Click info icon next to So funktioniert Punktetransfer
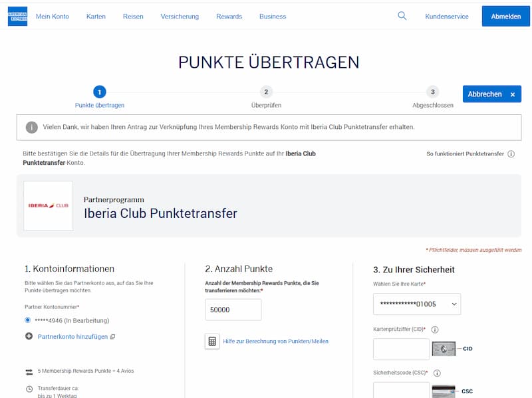This screenshot has height=398, width=532. click(511, 154)
